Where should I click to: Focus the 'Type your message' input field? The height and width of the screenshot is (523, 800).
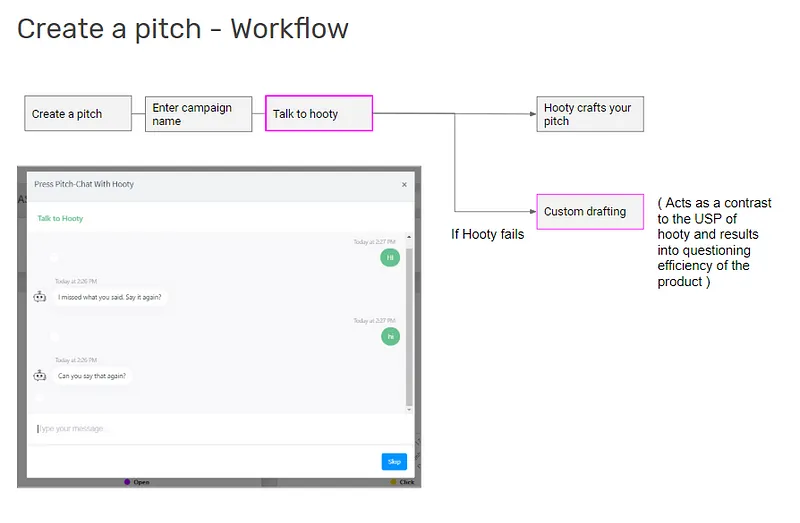(x=219, y=429)
